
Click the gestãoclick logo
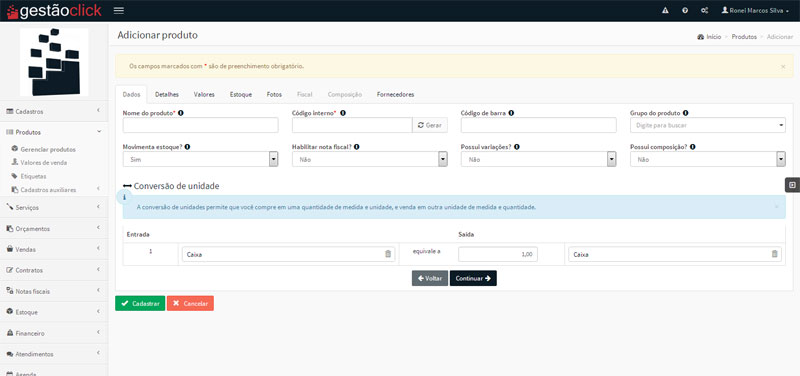(x=54, y=11)
